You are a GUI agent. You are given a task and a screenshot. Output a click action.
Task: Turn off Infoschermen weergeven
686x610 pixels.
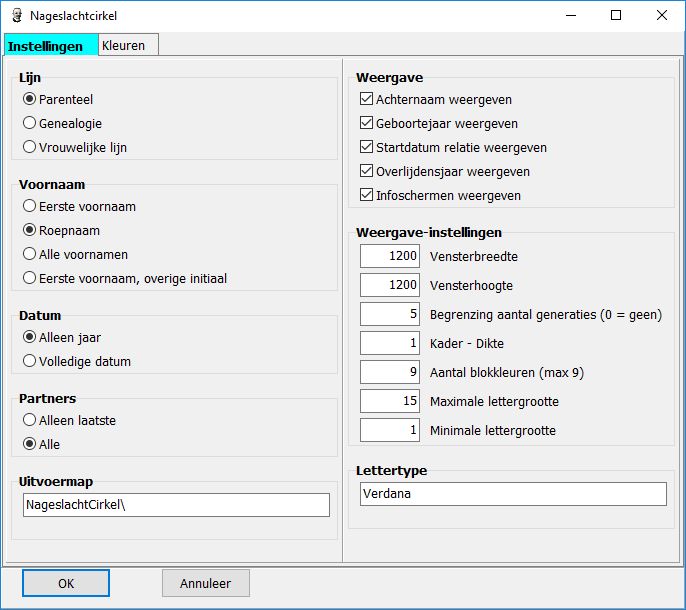pos(366,195)
